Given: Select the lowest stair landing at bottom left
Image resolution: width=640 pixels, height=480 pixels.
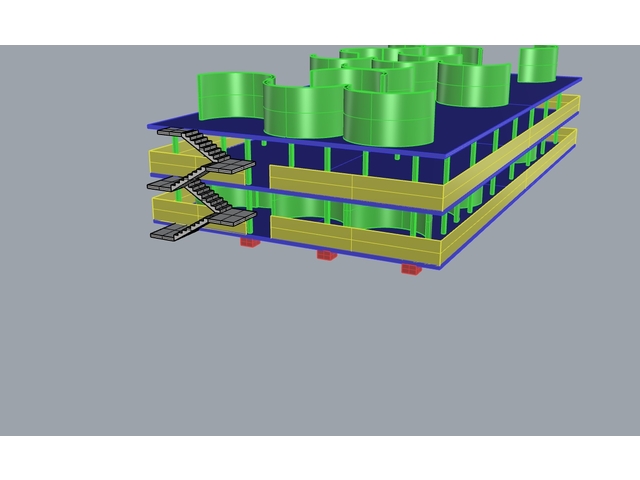Looking at the screenshot, I should [170, 233].
